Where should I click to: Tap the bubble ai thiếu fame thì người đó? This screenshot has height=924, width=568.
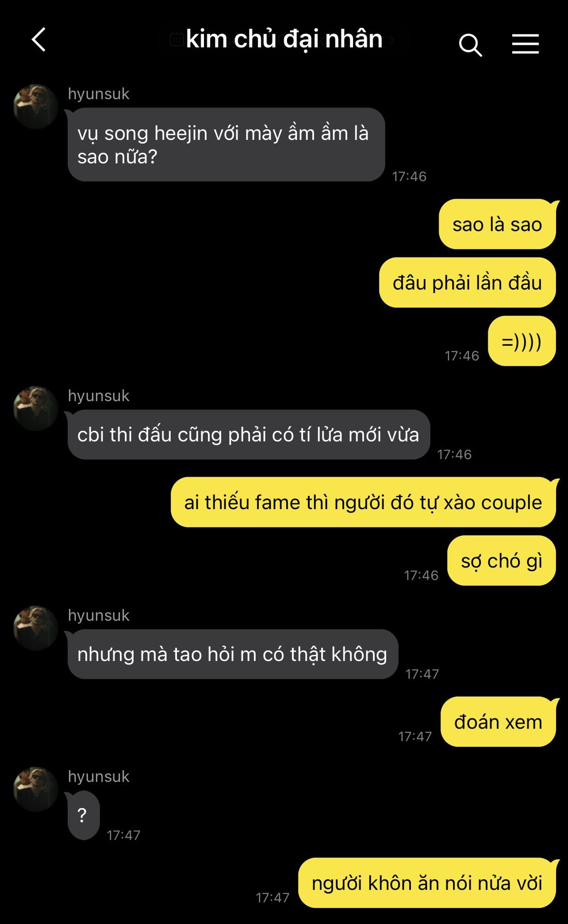point(363,502)
